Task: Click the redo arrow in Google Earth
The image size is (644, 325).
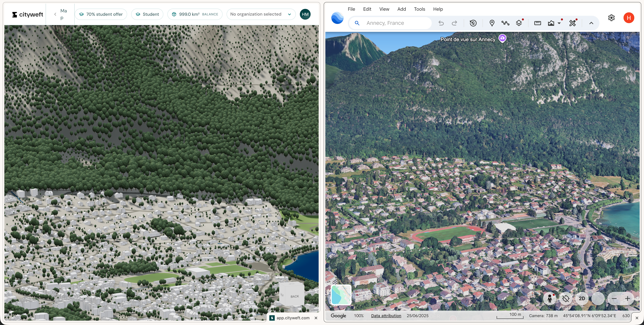Action: tap(454, 23)
